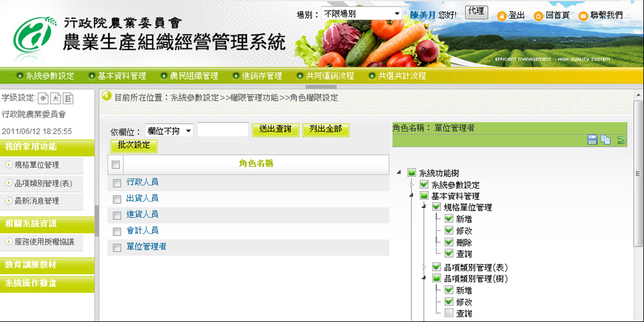Collapse the 系統功能樹 root node

point(399,173)
